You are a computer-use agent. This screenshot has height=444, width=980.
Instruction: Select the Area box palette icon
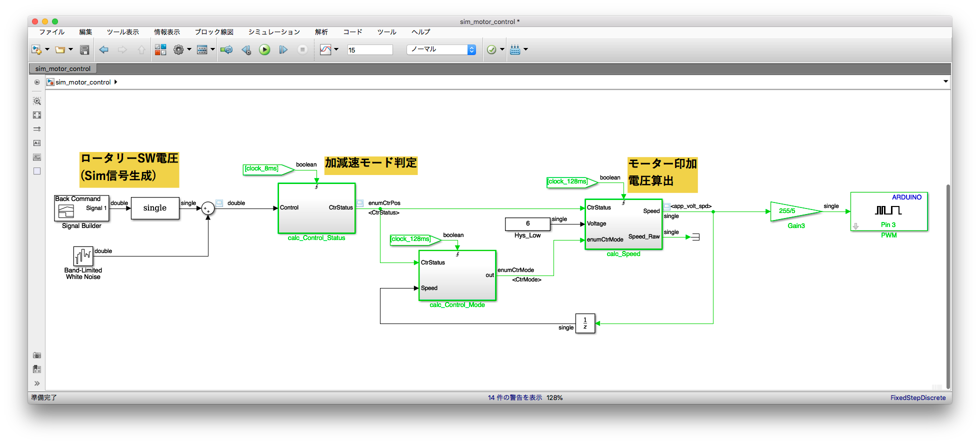(37, 171)
